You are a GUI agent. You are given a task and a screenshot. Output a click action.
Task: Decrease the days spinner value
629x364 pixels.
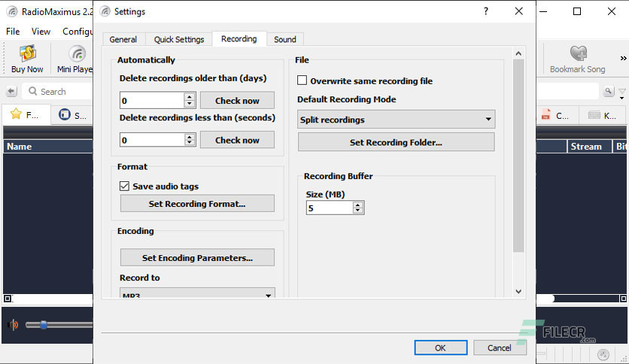(x=190, y=104)
